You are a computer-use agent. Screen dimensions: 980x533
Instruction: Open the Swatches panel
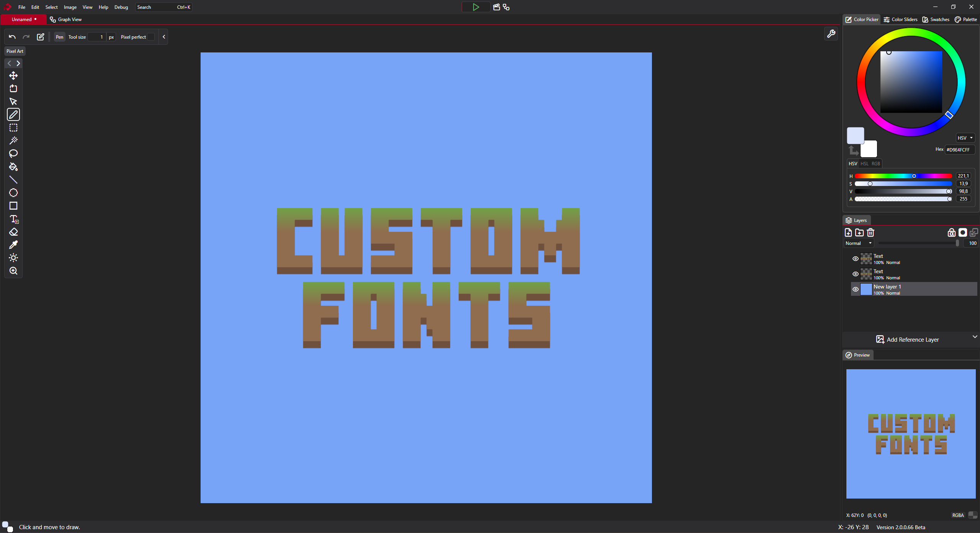pos(936,19)
